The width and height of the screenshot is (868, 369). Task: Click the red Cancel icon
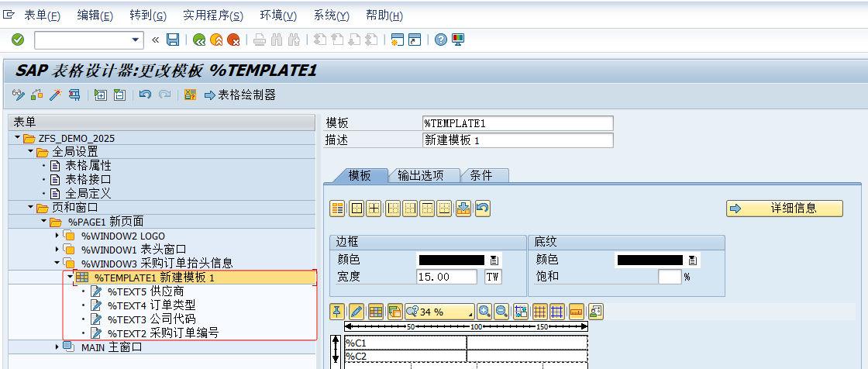[233, 40]
